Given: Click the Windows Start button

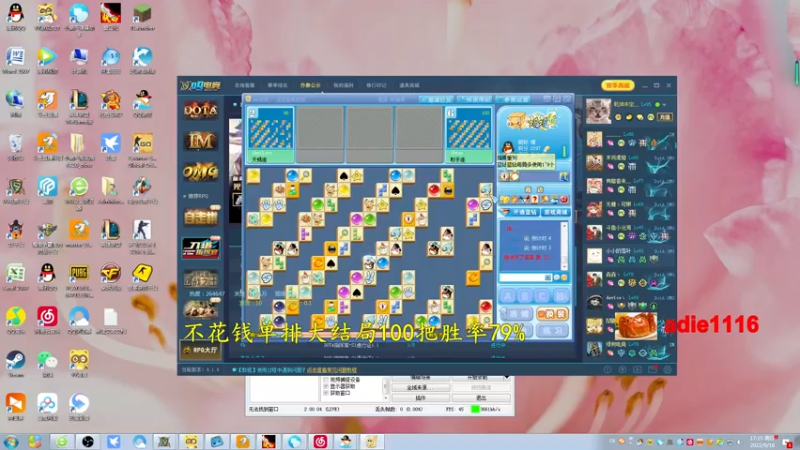Looking at the screenshot, I should point(11,441).
